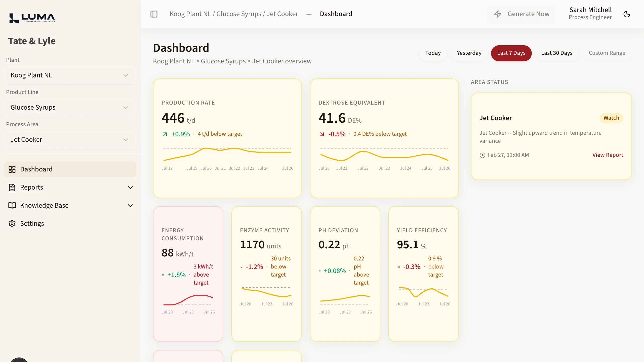Screen dimensions: 644x362
Task: Choose Custom Range
Action: click(x=607, y=53)
